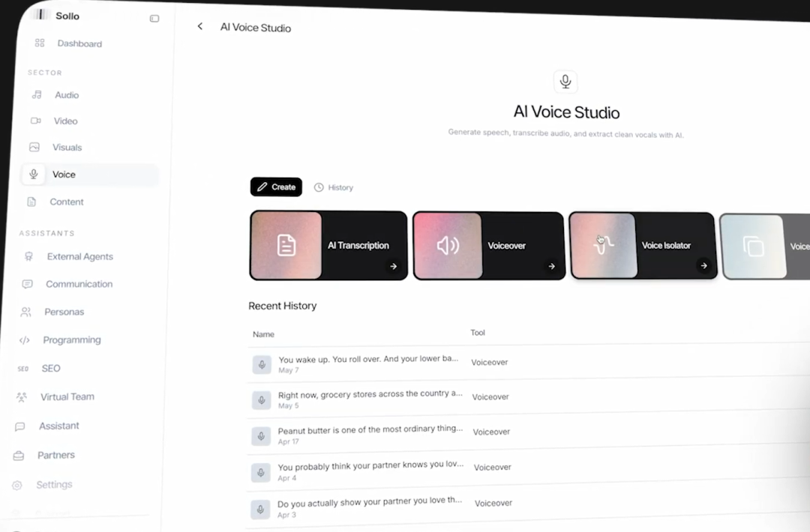
Task: Select the Video camera icon in sidebar
Action: point(36,121)
